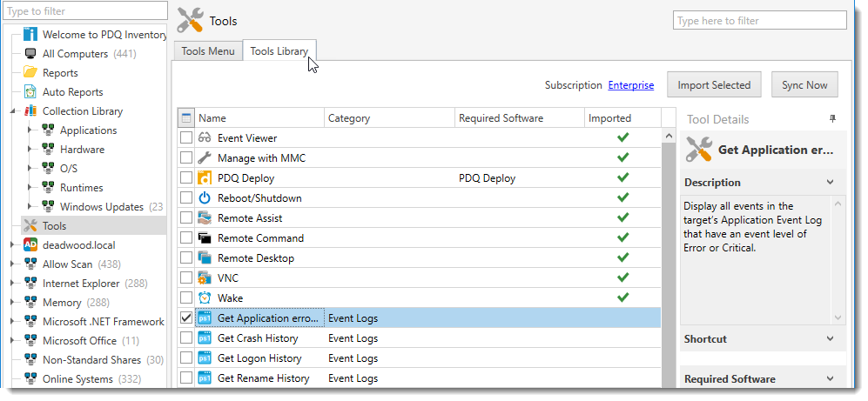Select the Tools Library tab
The width and height of the screenshot is (868, 401).
click(279, 50)
